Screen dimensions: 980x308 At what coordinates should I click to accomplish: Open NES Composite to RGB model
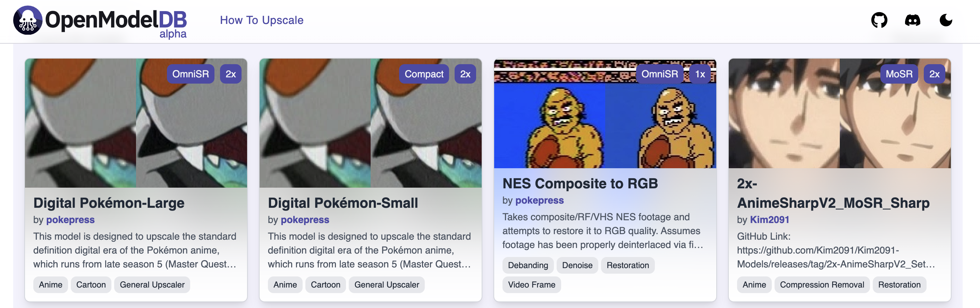(580, 184)
